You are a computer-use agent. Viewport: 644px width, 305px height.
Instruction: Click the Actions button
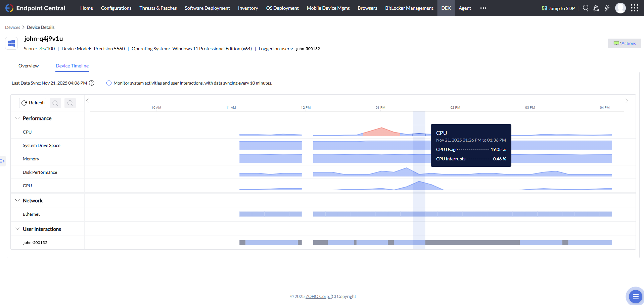point(624,43)
